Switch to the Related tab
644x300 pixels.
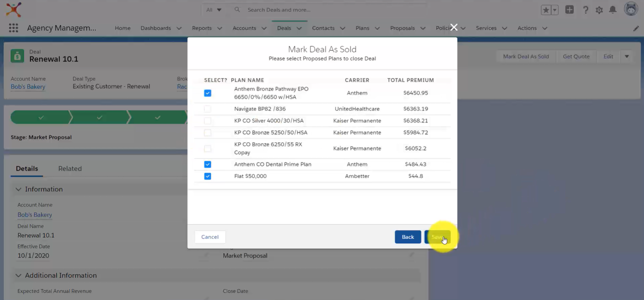(x=70, y=169)
